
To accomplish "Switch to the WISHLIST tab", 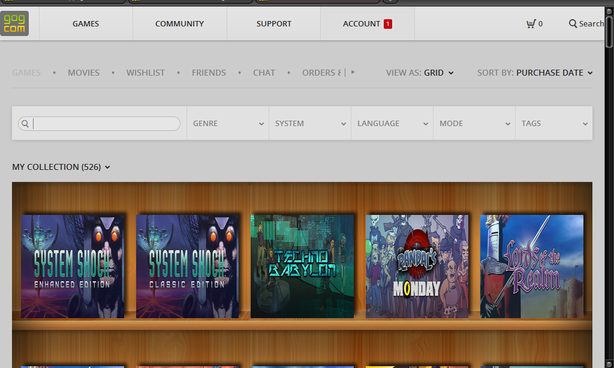I will pos(145,73).
